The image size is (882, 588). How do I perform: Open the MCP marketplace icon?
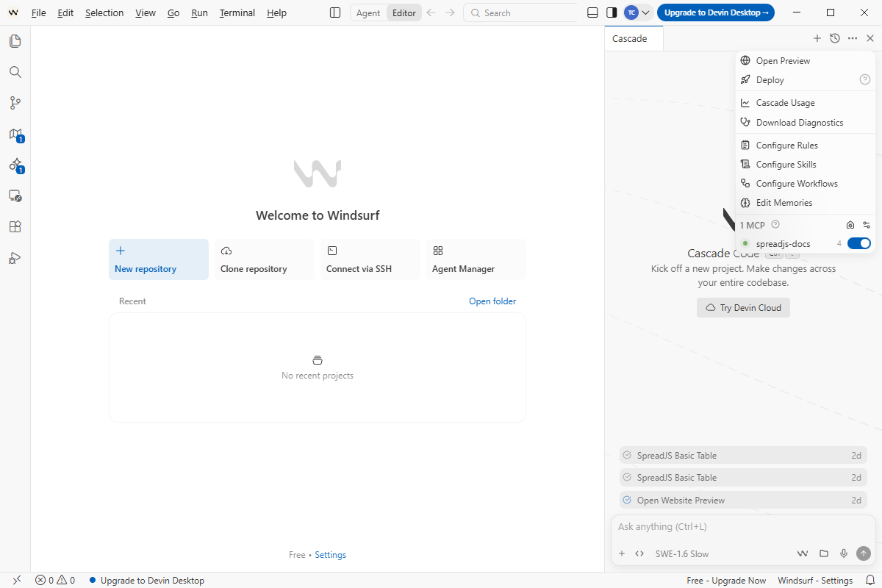[x=850, y=225]
